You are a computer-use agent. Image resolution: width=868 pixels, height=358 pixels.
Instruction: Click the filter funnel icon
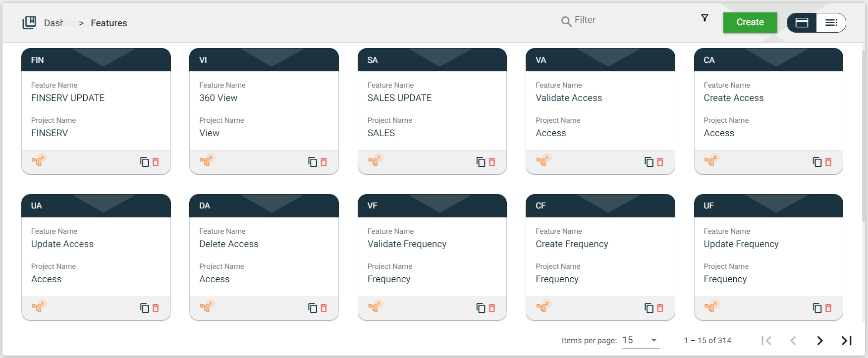click(705, 18)
